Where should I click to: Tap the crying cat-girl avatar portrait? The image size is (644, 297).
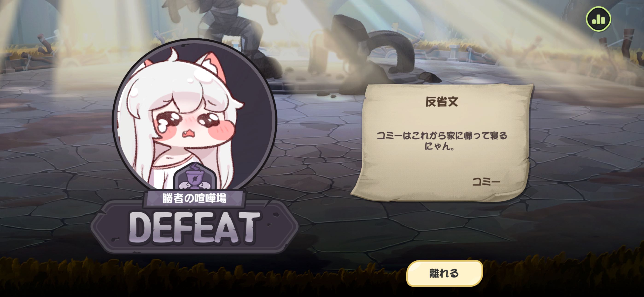(x=194, y=120)
